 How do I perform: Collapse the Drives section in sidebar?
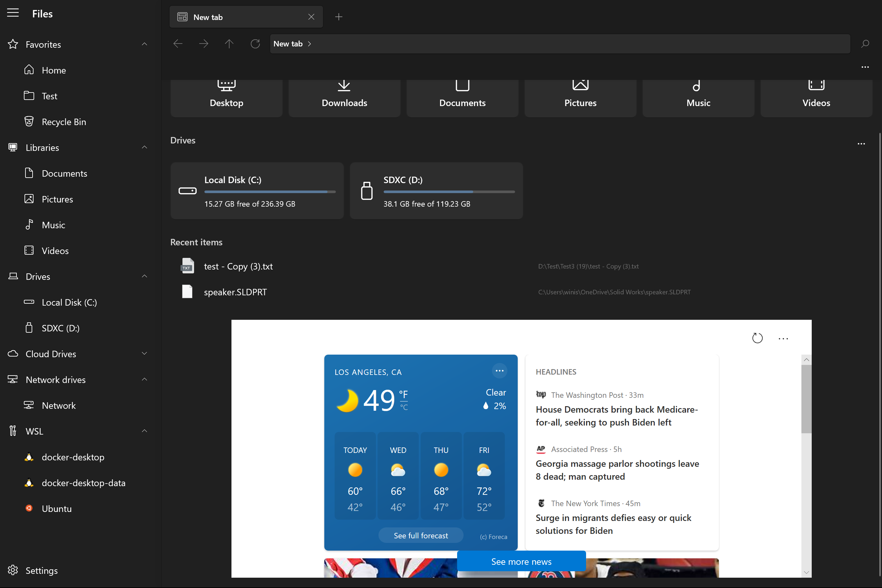click(x=144, y=276)
